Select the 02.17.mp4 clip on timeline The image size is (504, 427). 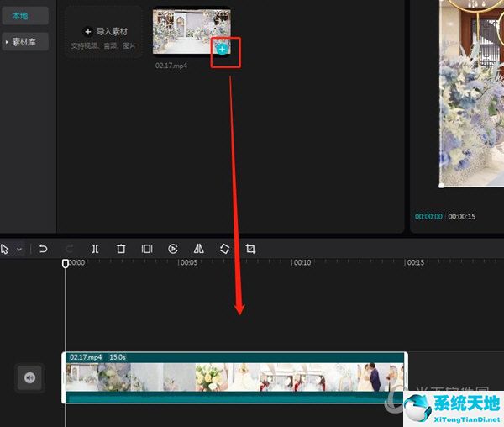click(x=234, y=377)
